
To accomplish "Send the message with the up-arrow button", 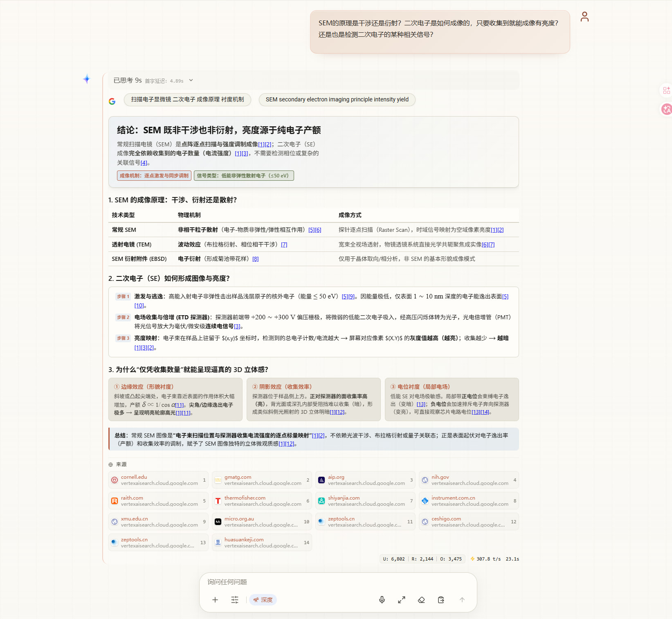I will [x=462, y=600].
